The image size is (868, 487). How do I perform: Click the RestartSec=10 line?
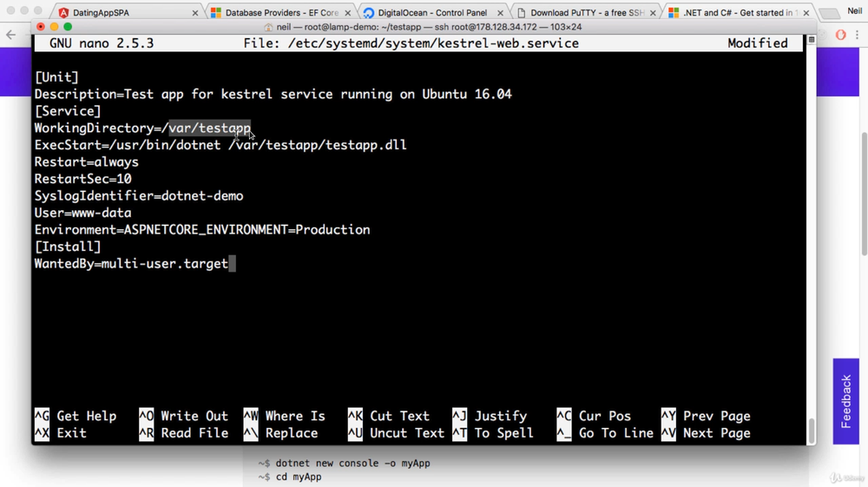tap(83, 179)
